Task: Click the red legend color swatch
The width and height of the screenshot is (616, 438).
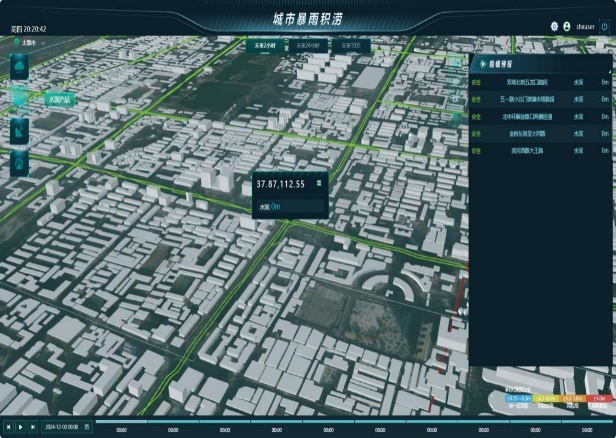Action: point(600,398)
